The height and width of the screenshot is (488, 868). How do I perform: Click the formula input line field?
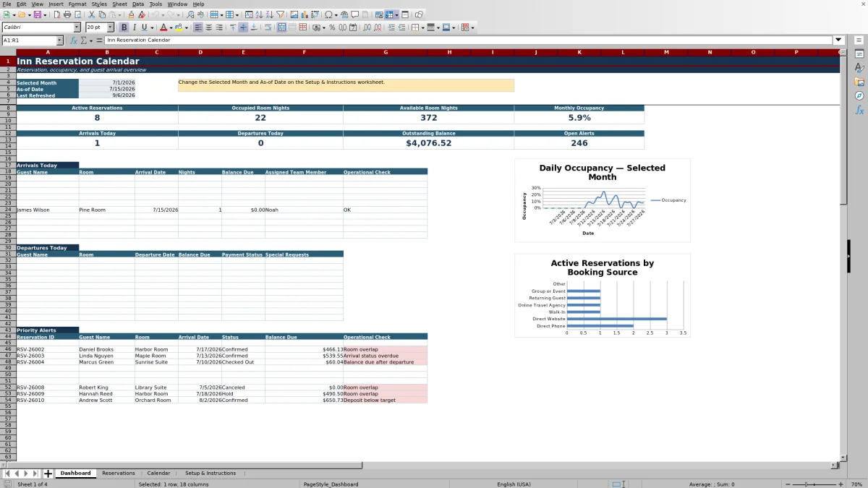(x=469, y=40)
